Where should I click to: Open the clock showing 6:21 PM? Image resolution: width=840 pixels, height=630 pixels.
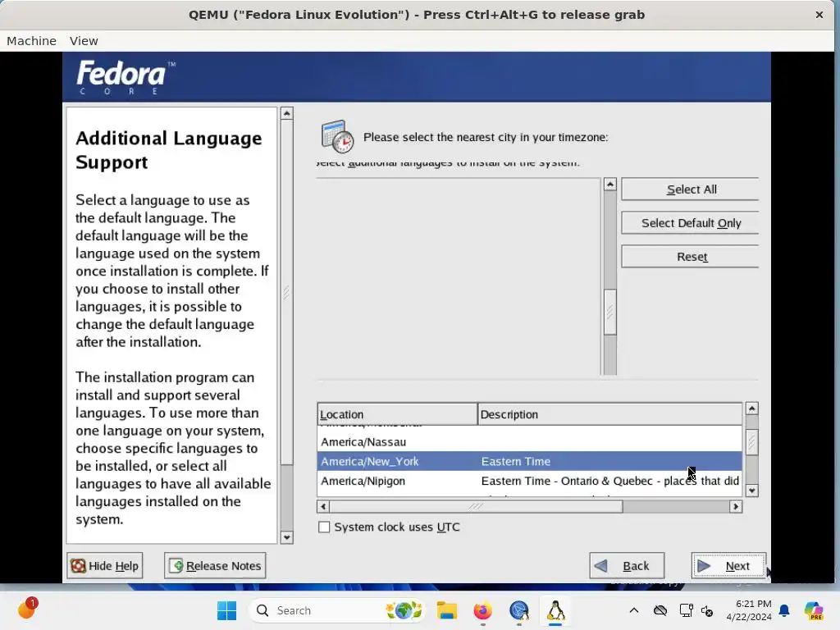(748, 610)
